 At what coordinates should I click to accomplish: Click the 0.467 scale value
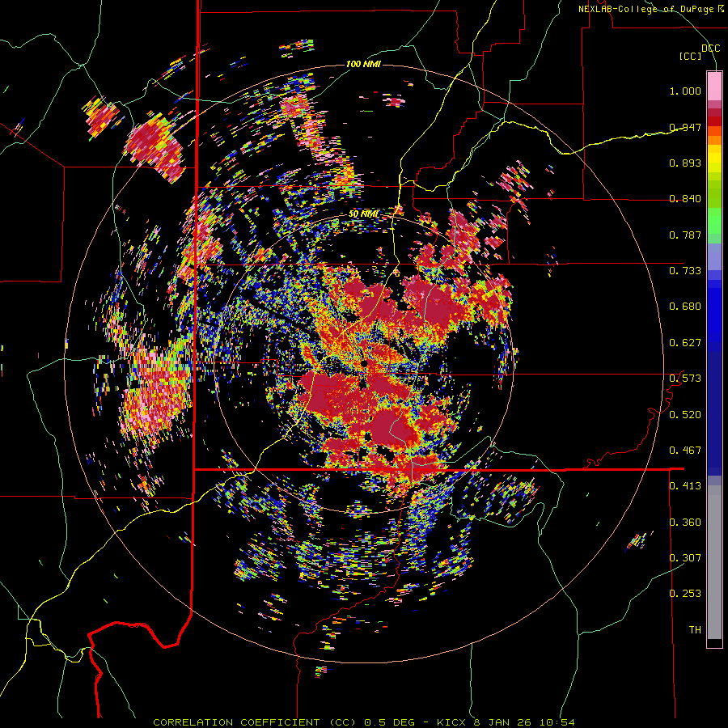tap(685, 450)
